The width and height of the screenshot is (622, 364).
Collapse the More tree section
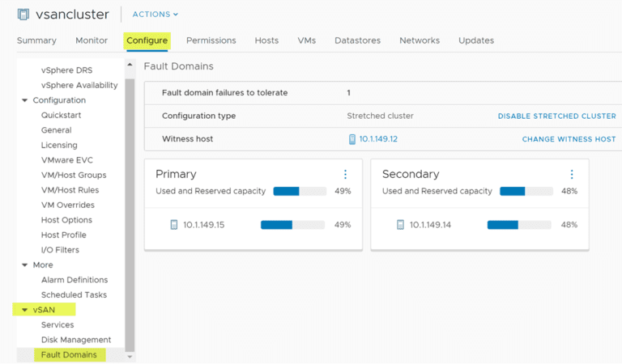pyautogui.click(x=24, y=265)
